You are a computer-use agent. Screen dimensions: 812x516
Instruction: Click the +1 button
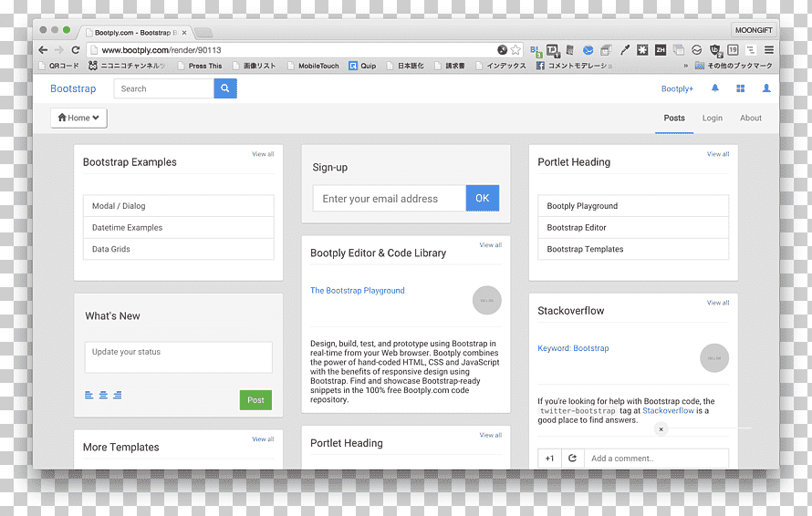549,458
